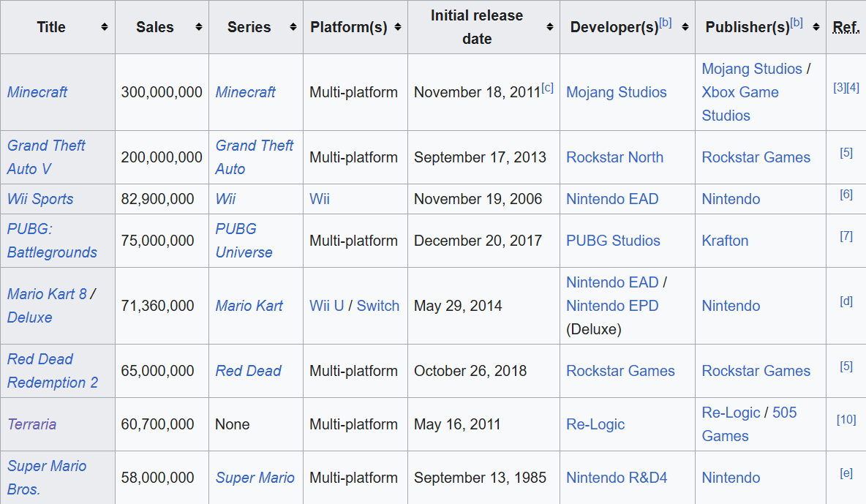Open the Re-Logic developer link
This screenshot has width=866, height=504.
coord(595,424)
